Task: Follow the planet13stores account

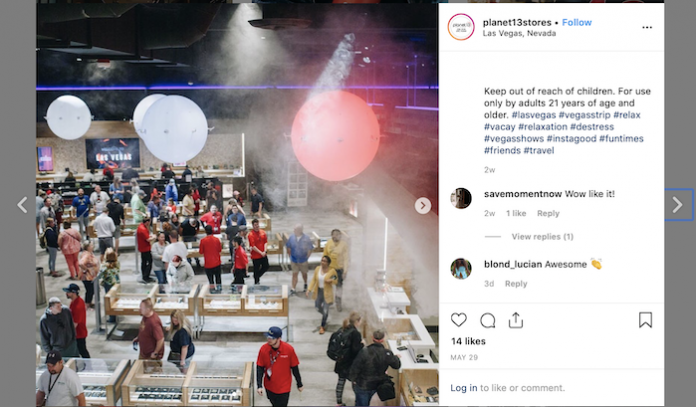Action: (577, 22)
